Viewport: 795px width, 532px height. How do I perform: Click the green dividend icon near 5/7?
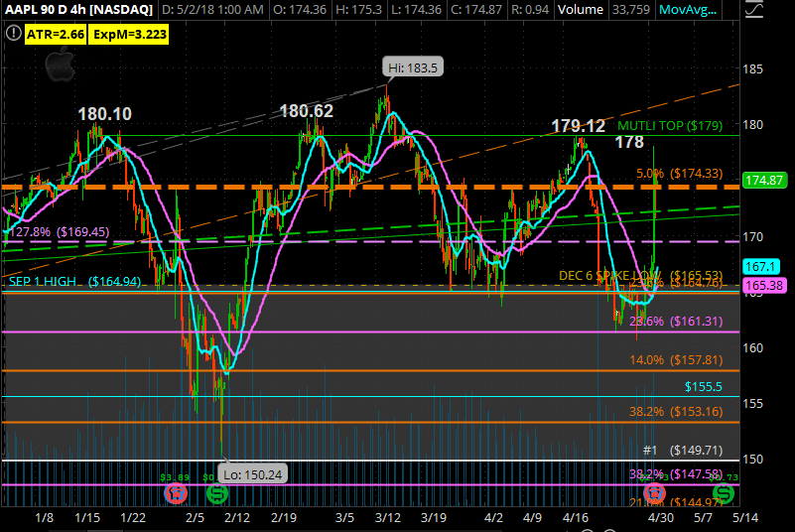coord(724,493)
